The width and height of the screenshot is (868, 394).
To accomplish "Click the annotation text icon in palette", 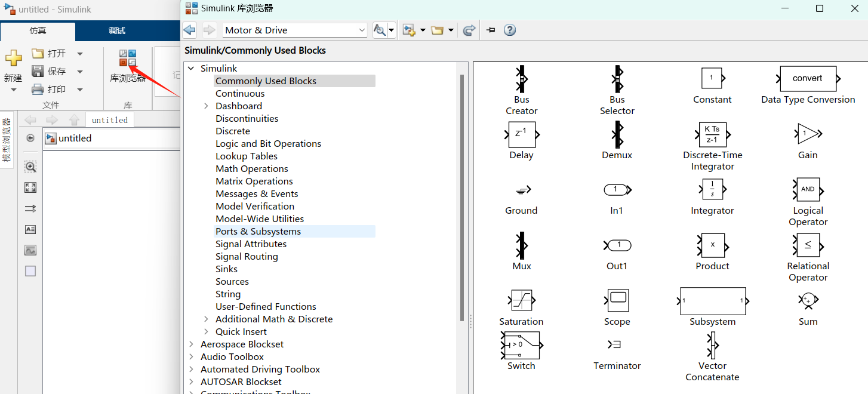I will click(30, 229).
